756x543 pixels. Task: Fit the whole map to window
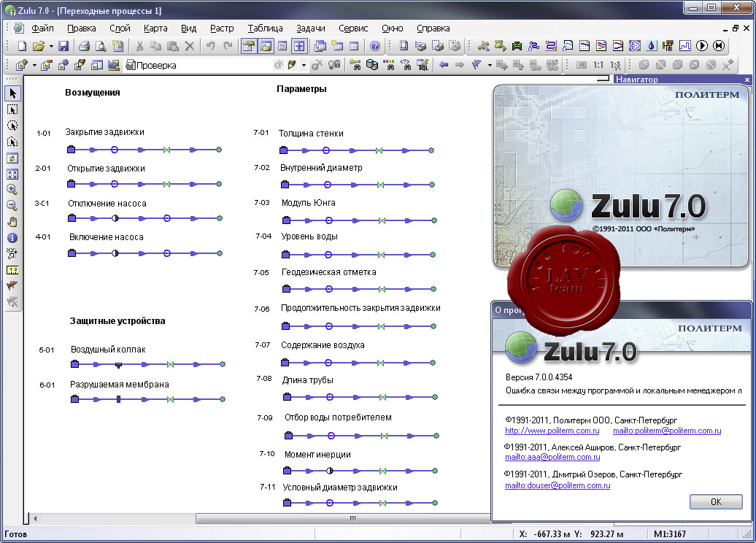pos(12,174)
